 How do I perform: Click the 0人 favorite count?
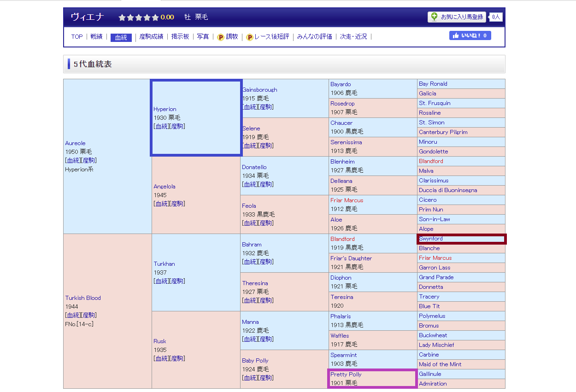click(496, 17)
